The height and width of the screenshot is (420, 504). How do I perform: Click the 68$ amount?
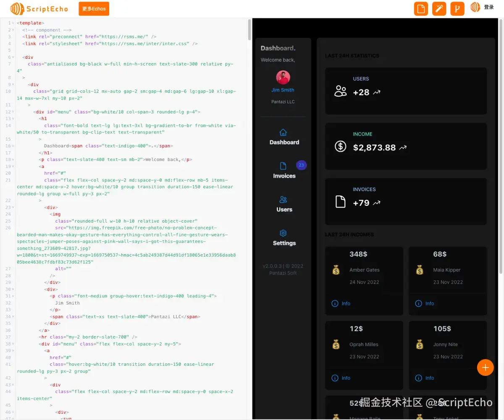(x=440, y=254)
